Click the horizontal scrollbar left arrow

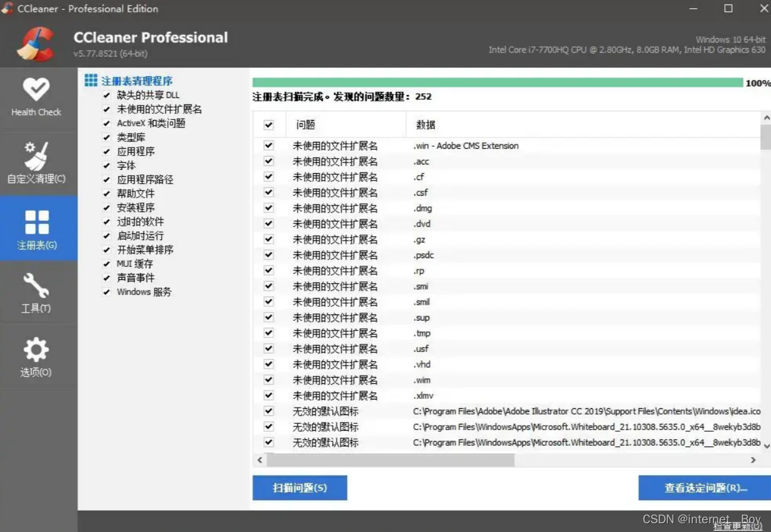click(x=260, y=459)
